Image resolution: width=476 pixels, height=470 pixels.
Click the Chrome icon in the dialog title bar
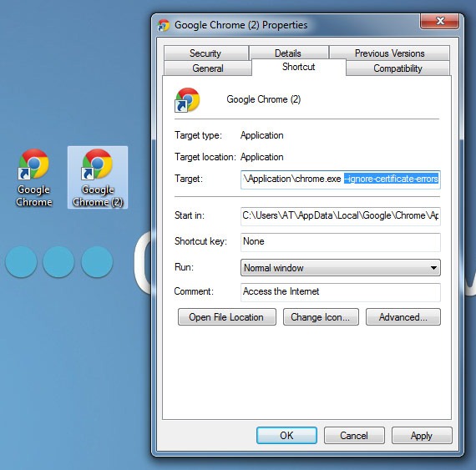[164, 25]
